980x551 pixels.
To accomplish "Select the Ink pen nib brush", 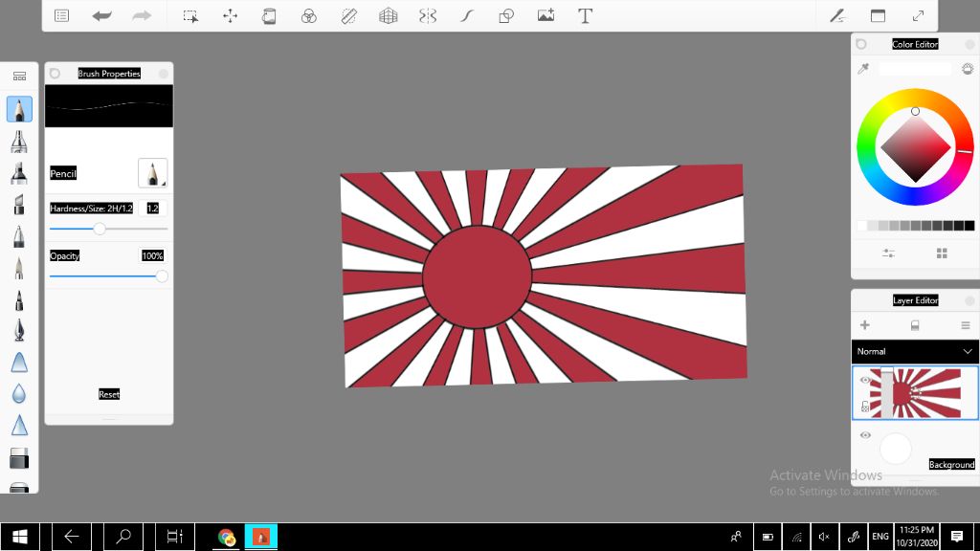I will (x=19, y=330).
